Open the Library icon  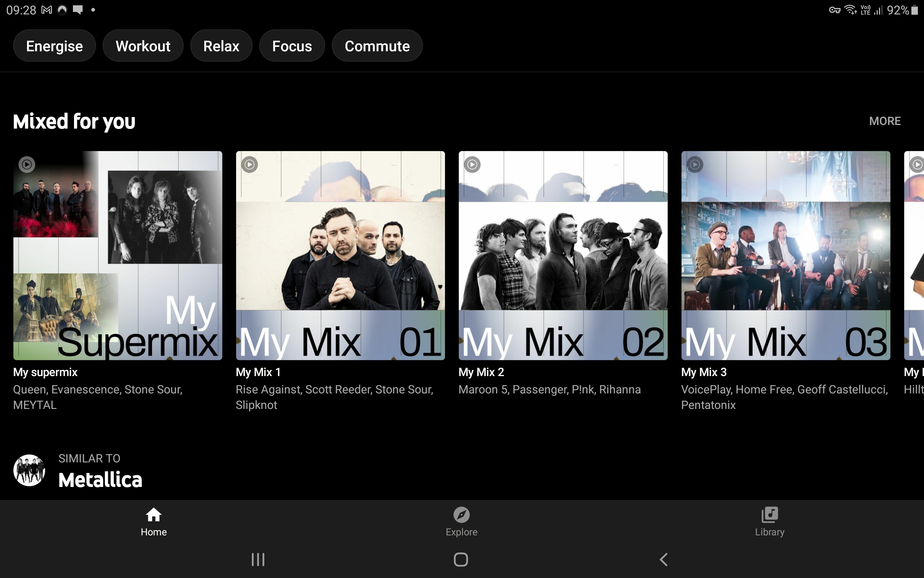(x=770, y=514)
